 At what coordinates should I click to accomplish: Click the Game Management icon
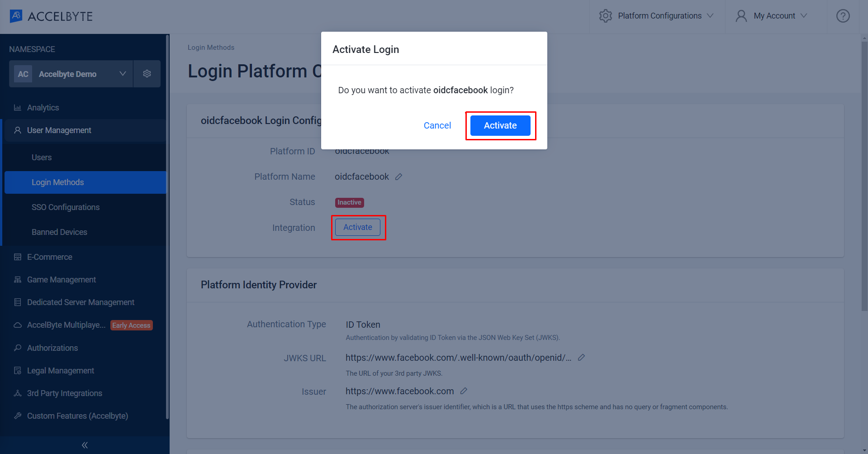click(x=18, y=280)
